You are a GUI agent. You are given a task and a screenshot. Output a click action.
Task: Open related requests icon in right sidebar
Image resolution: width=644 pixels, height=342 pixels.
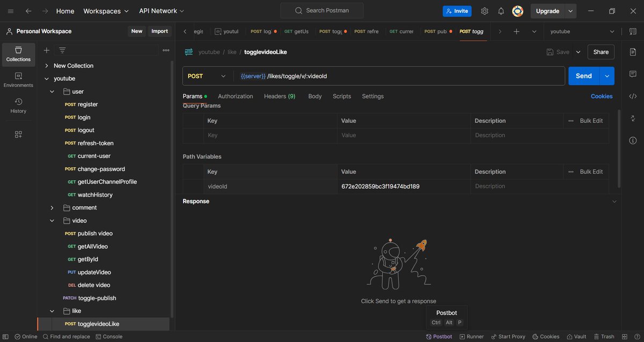point(633,118)
